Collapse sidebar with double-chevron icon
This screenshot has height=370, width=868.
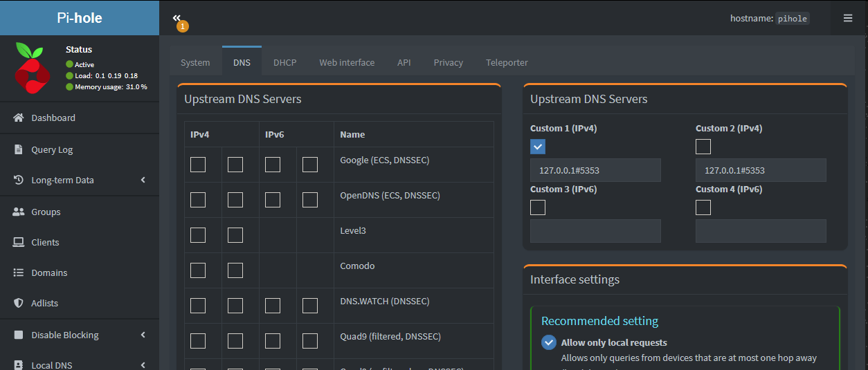pyautogui.click(x=177, y=19)
